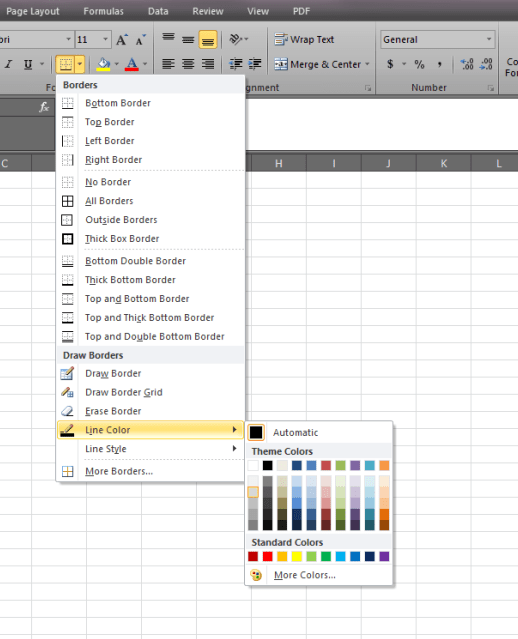Open More Borders dialog
Viewport: 518px width, 639px height.
151,472
